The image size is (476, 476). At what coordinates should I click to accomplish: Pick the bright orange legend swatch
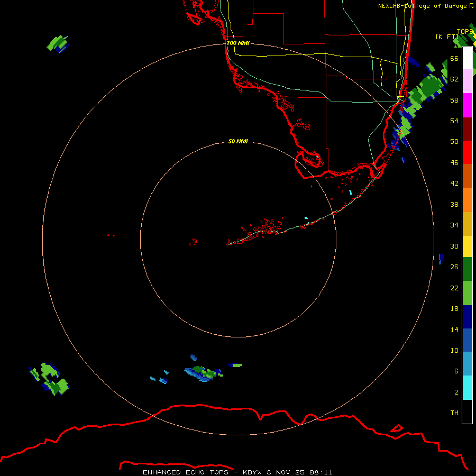point(467,200)
